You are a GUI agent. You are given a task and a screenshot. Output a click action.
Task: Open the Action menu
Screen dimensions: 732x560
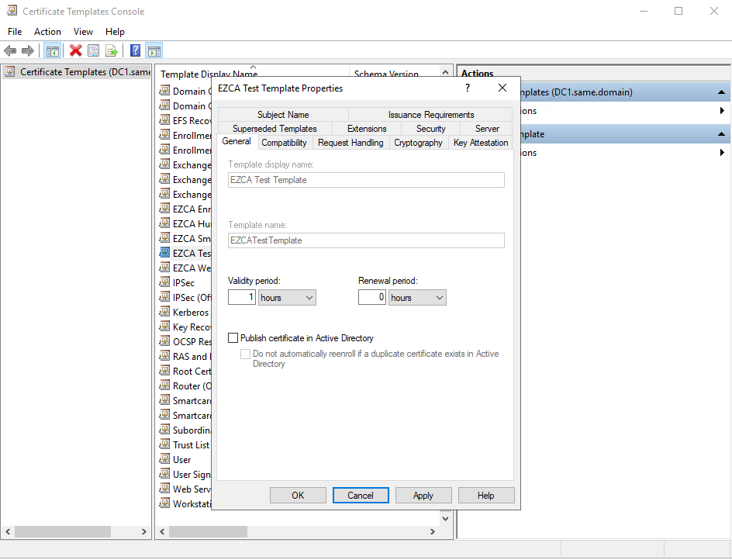click(47, 32)
